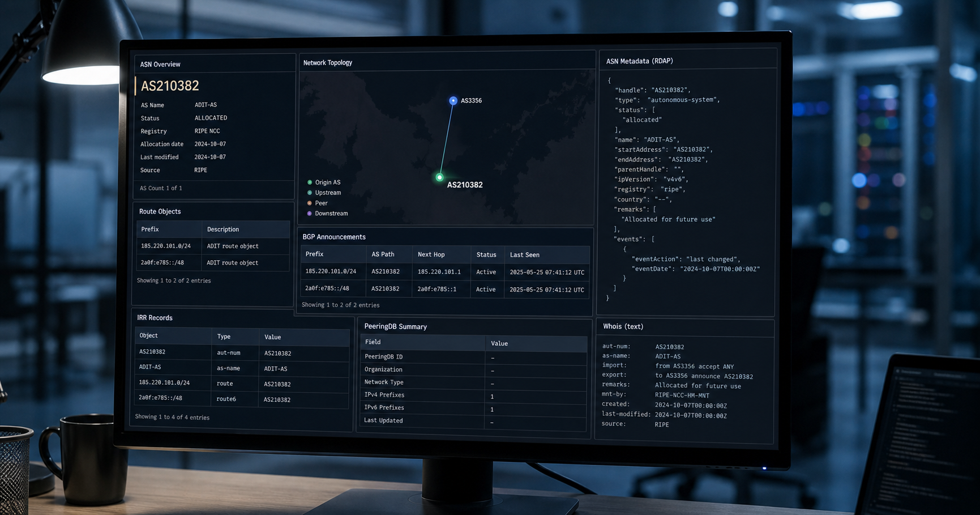Click the BGP Announcements panel title

point(334,237)
